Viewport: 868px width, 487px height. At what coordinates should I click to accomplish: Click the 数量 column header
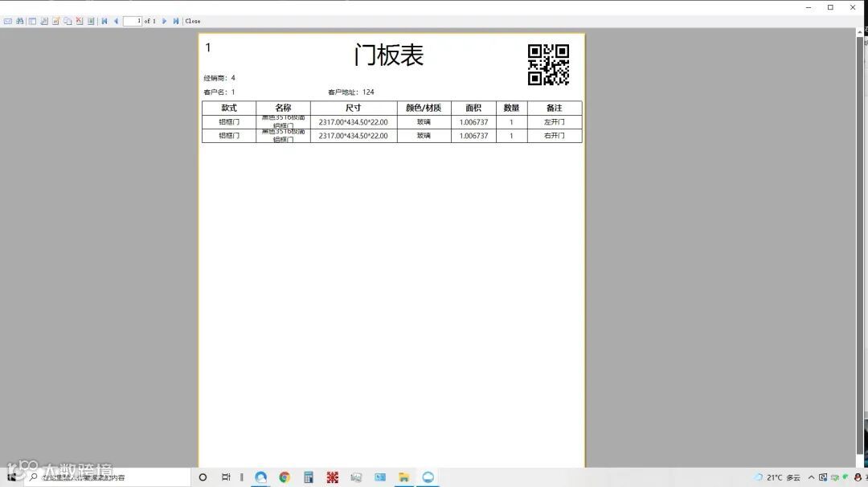point(511,108)
